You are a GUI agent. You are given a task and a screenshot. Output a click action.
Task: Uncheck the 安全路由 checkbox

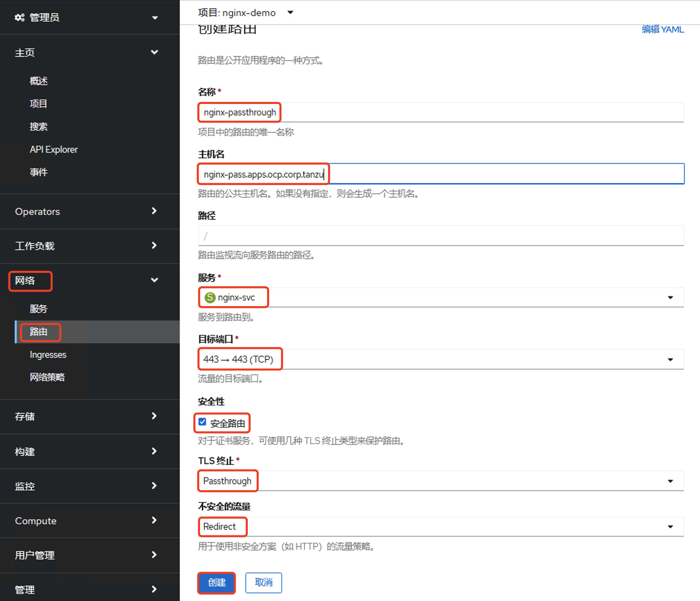coord(202,422)
